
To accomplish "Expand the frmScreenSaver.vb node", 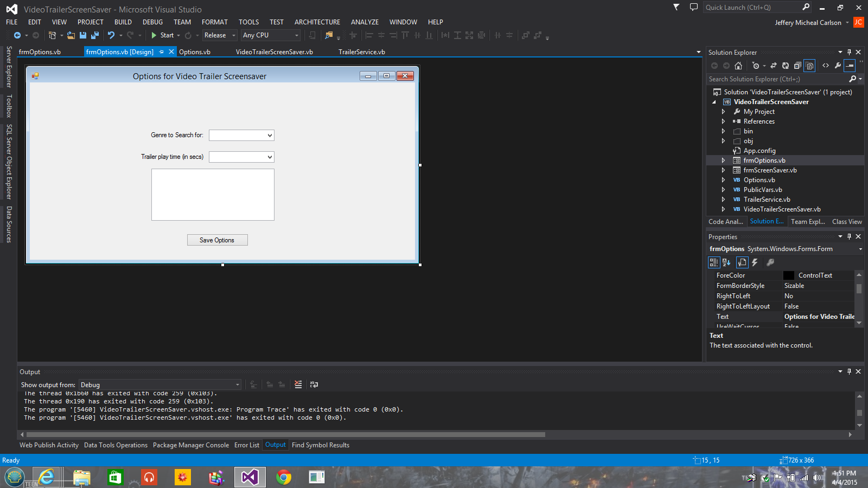I will coord(723,170).
